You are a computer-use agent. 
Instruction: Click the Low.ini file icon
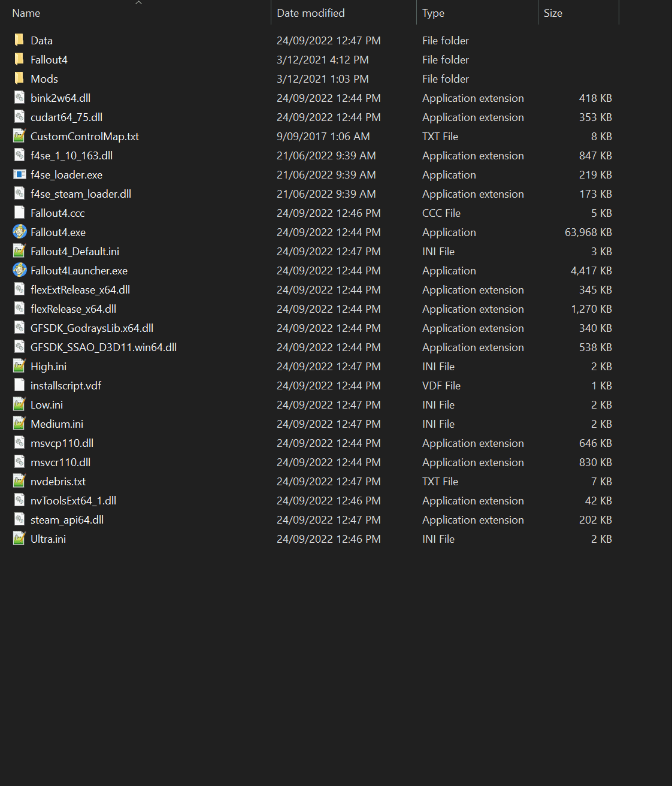[x=19, y=404]
